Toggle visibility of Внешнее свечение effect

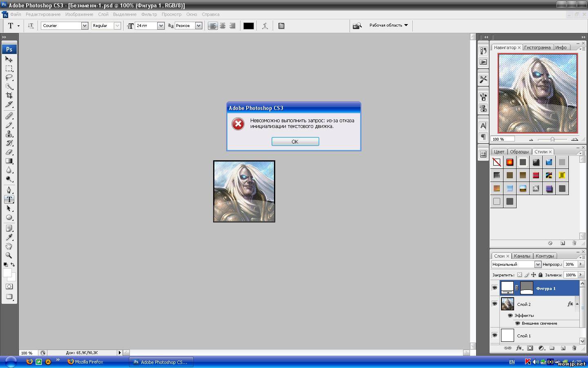point(517,323)
